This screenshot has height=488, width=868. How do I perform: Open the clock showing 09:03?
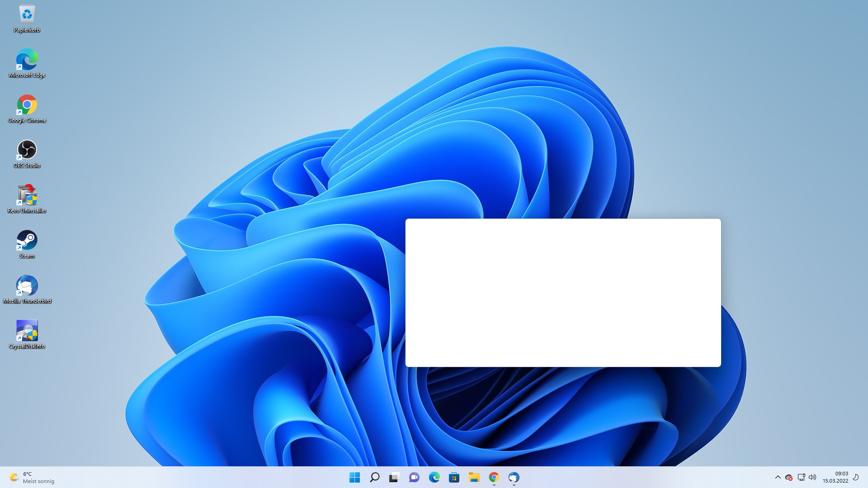click(835, 477)
